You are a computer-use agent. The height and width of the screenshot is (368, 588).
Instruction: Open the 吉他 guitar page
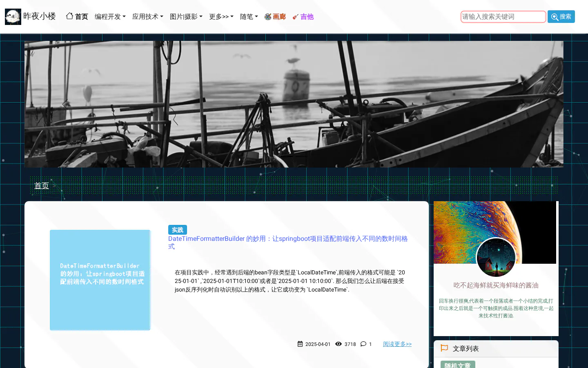[303, 17]
